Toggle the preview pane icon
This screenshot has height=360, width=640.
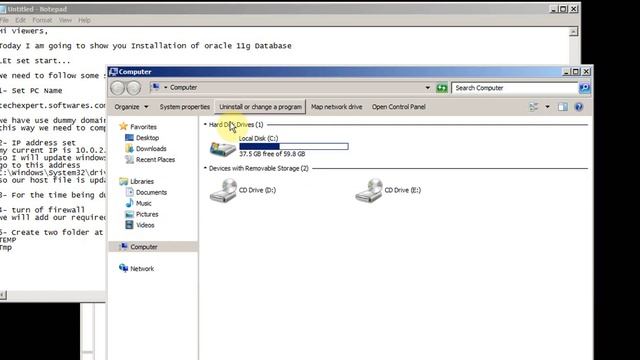click(563, 107)
